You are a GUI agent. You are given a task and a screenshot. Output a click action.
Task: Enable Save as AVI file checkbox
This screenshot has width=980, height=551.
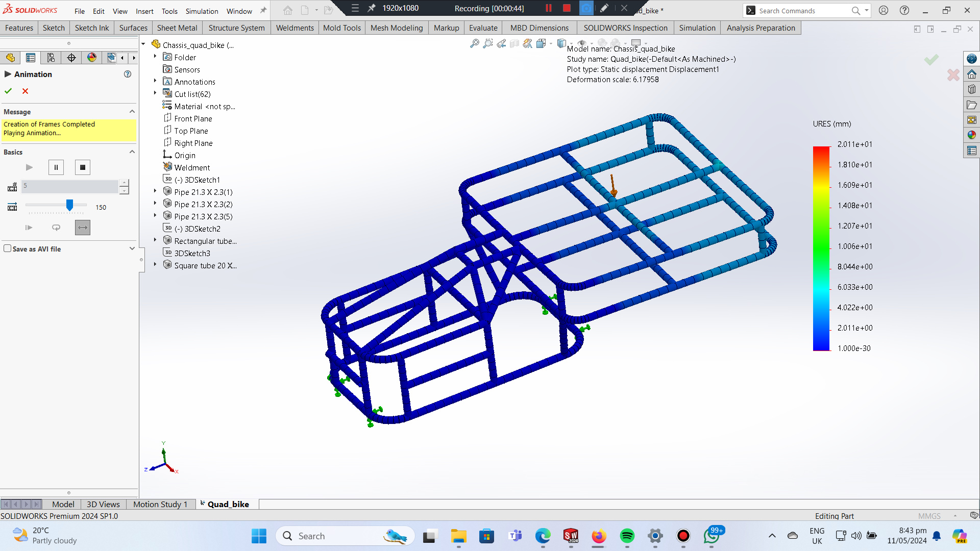(8, 248)
